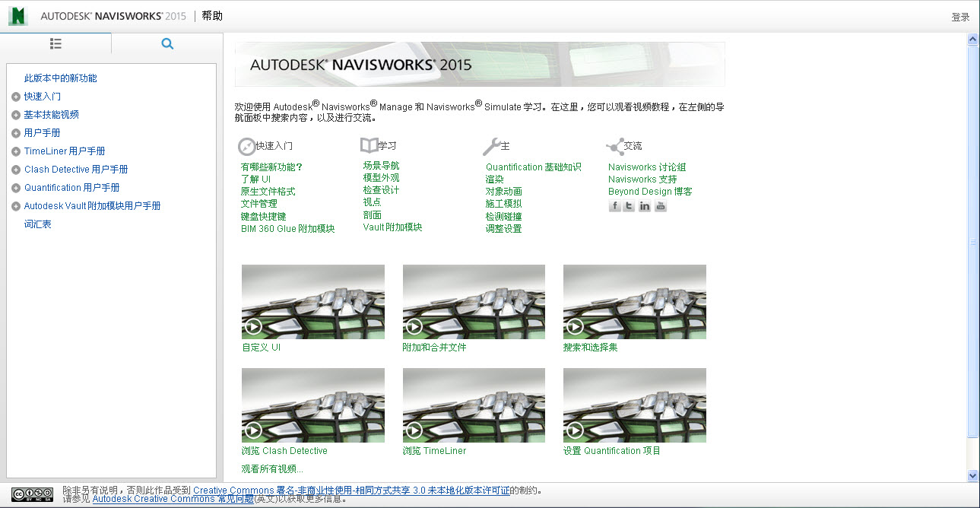Open the 原生文件格式 link
The height and width of the screenshot is (508, 980).
pos(268,192)
